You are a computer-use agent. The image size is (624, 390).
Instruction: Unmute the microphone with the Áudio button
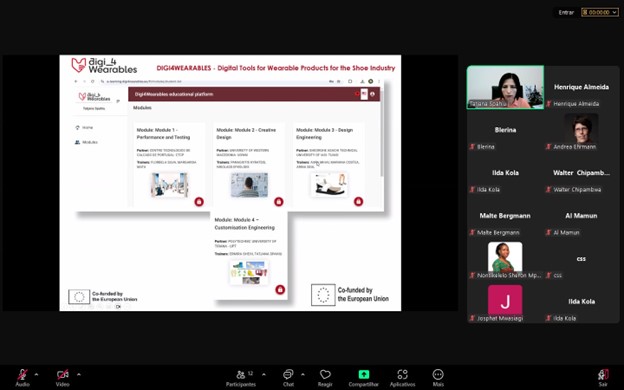point(22,378)
